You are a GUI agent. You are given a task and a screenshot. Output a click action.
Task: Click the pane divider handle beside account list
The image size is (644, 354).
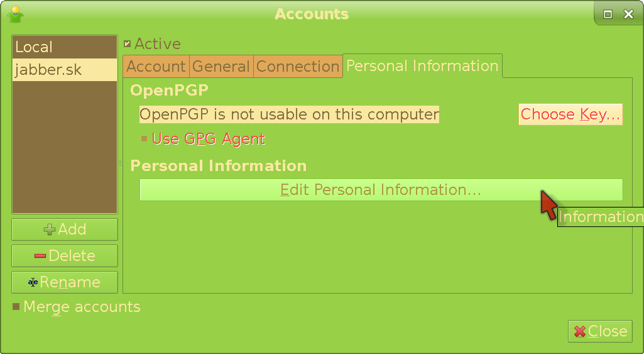point(119,164)
